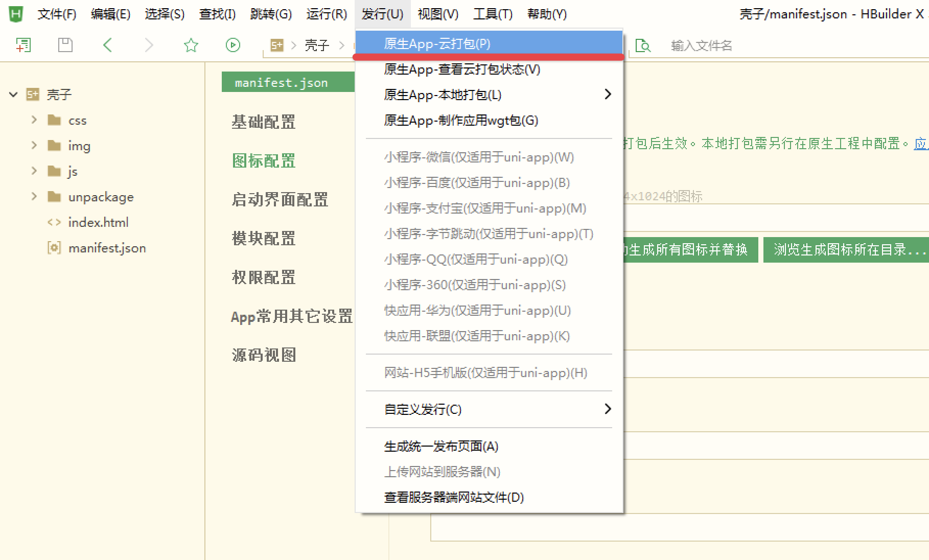Click the js folder icon

54,171
